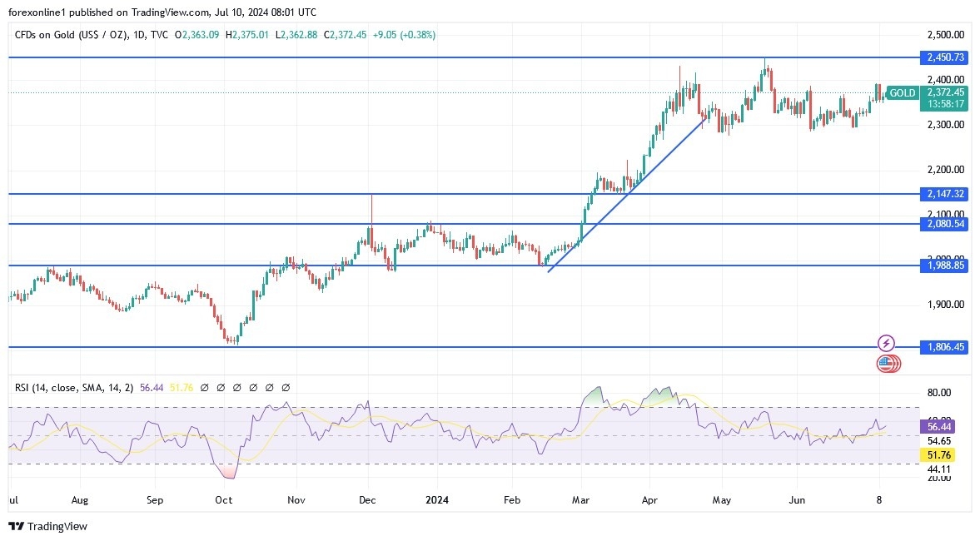Open the TradingView logo at the bottom
Image resolution: width=980 pixels, height=541 pixels.
tap(48, 527)
